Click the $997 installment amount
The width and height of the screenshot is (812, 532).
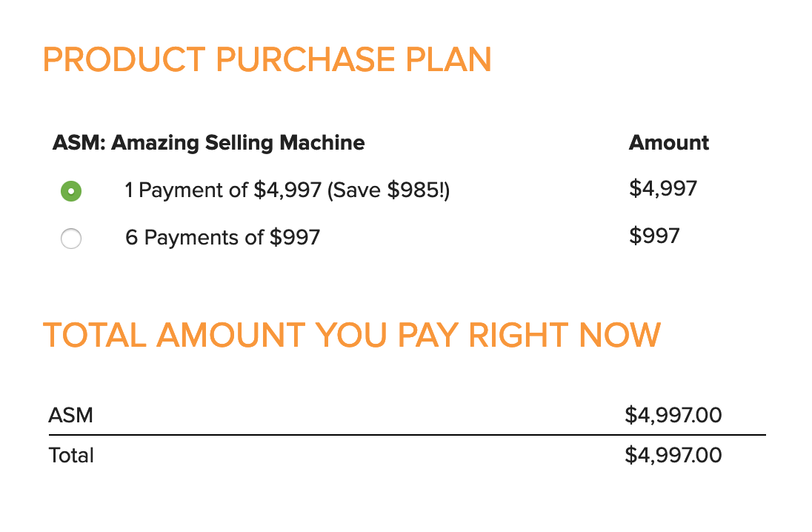pyautogui.click(x=654, y=236)
